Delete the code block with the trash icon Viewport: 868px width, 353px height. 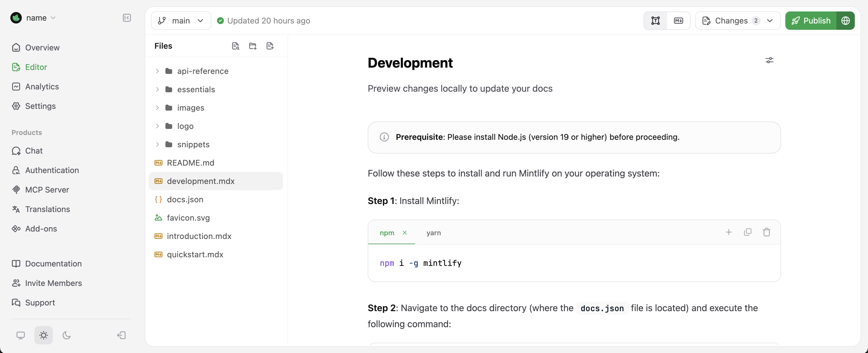(767, 232)
